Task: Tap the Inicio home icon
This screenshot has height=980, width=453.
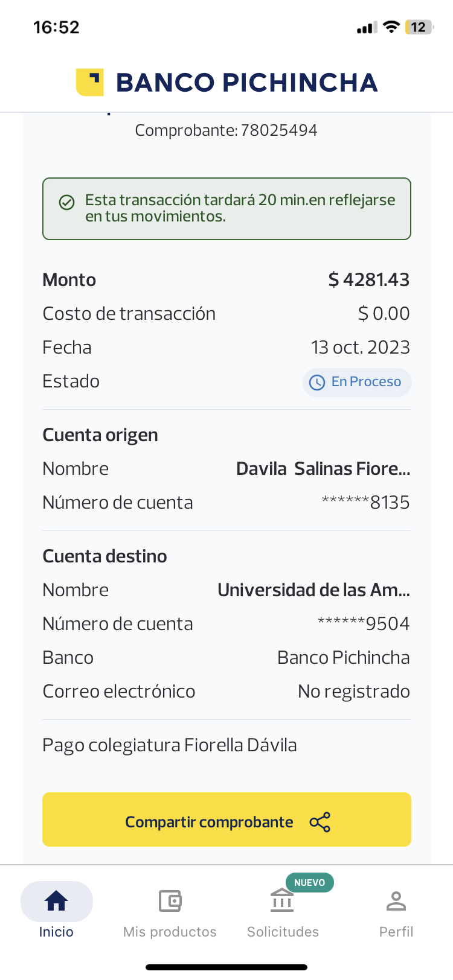Action: click(x=56, y=900)
